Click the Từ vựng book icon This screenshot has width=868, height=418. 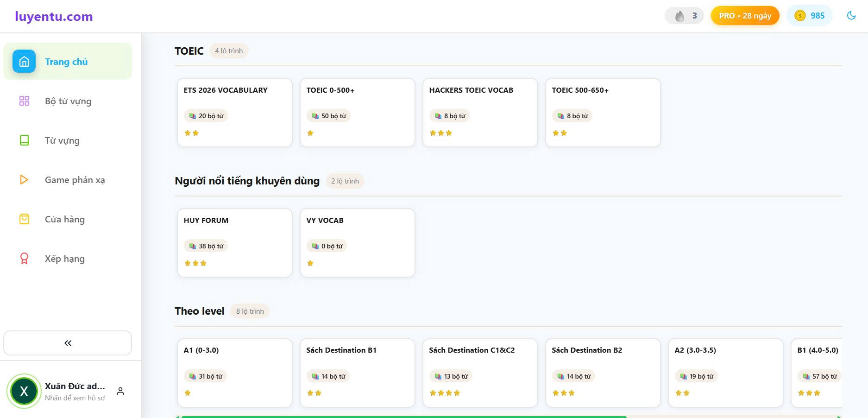24,140
